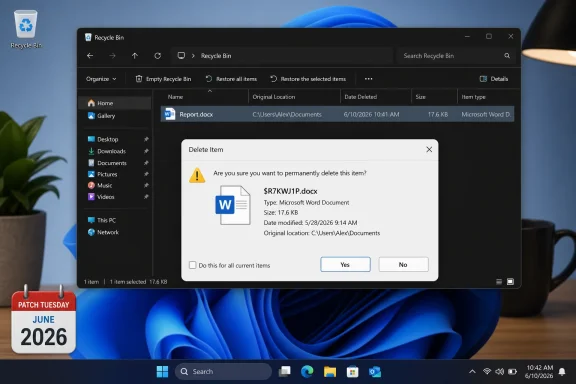Open Documents in the sidebar
The width and height of the screenshot is (576, 384).
(x=112, y=163)
